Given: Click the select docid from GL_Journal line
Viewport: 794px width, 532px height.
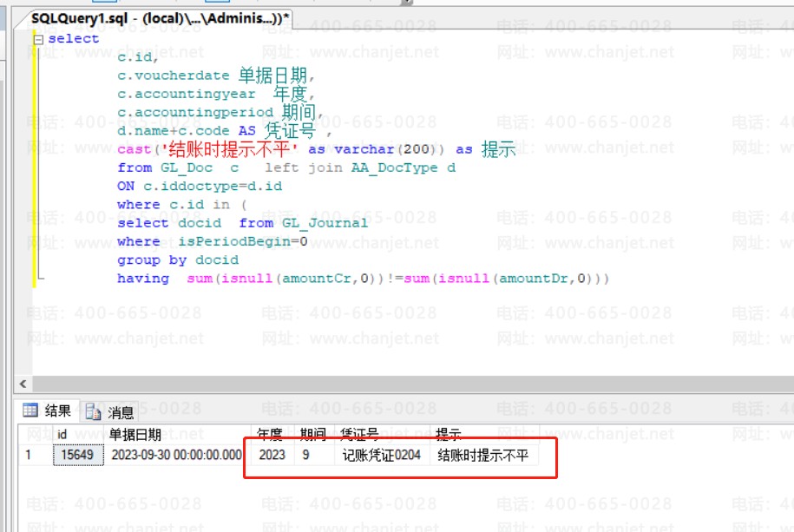Looking at the screenshot, I should [x=243, y=223].
